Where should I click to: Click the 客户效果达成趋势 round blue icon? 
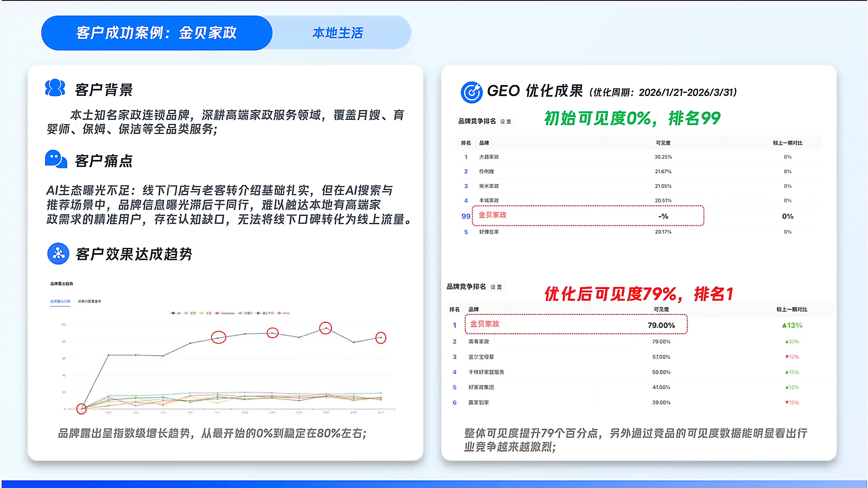[58, 254]
